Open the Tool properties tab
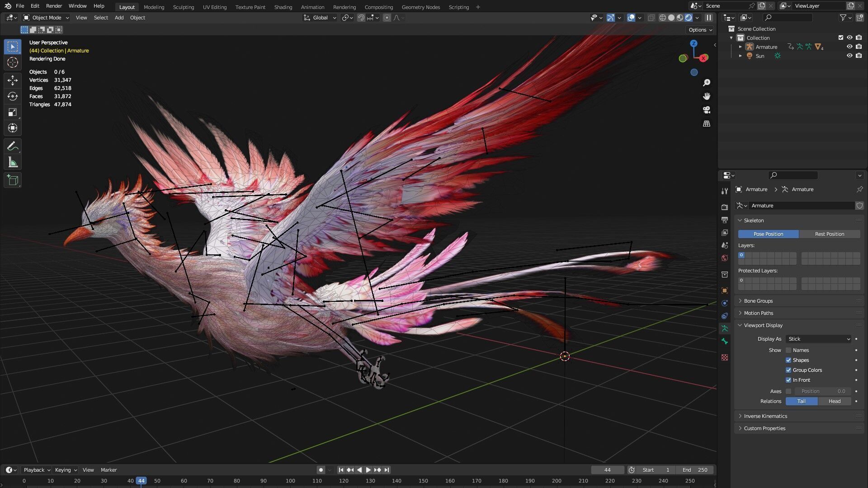This screenshot has width=868, height=488. [725, 191]
